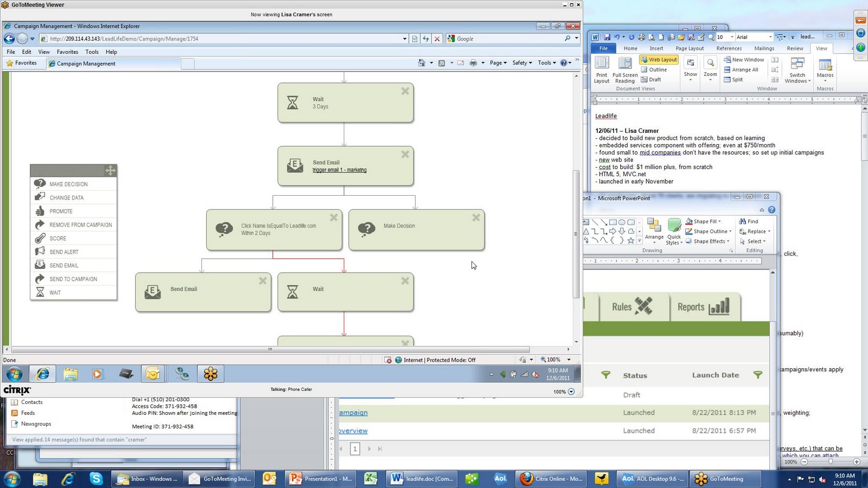Click Arrange All in Word ribbon
The height and width of the screenshot is (488, 868).
741,69
